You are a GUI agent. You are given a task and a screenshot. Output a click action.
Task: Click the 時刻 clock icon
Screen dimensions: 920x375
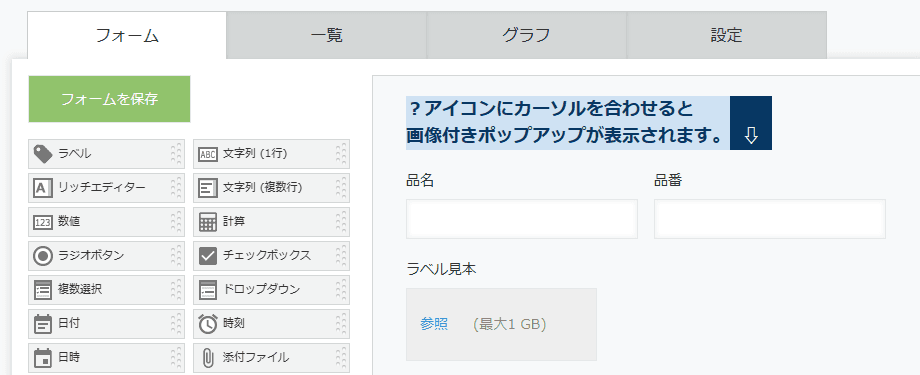click(x=208, y=324)
